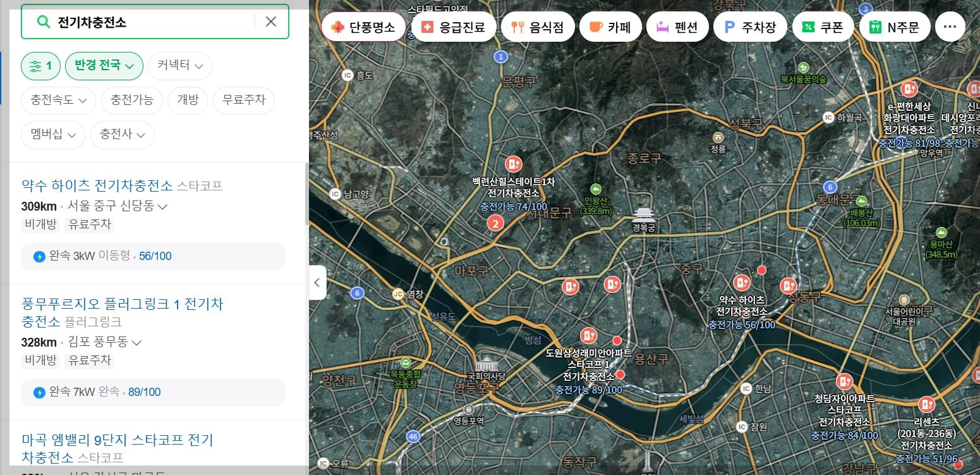
Task: Toggle the 무료주차 filter chip
Action: point(244,100)
